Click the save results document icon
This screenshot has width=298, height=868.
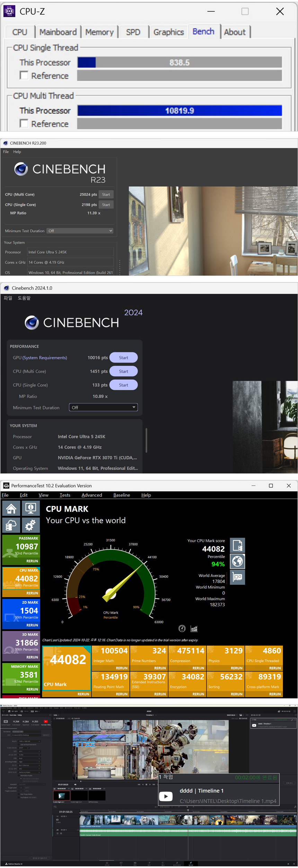[x=237, y=545]
